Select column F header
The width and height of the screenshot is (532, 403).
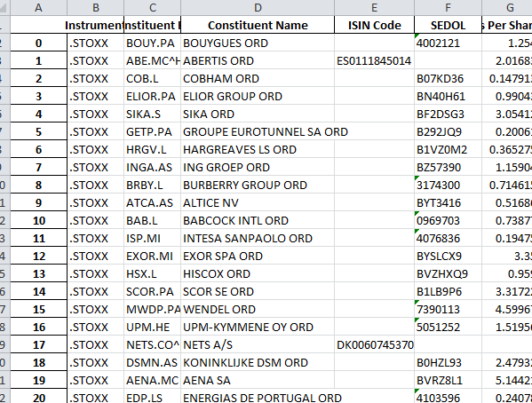pos(448,7)
